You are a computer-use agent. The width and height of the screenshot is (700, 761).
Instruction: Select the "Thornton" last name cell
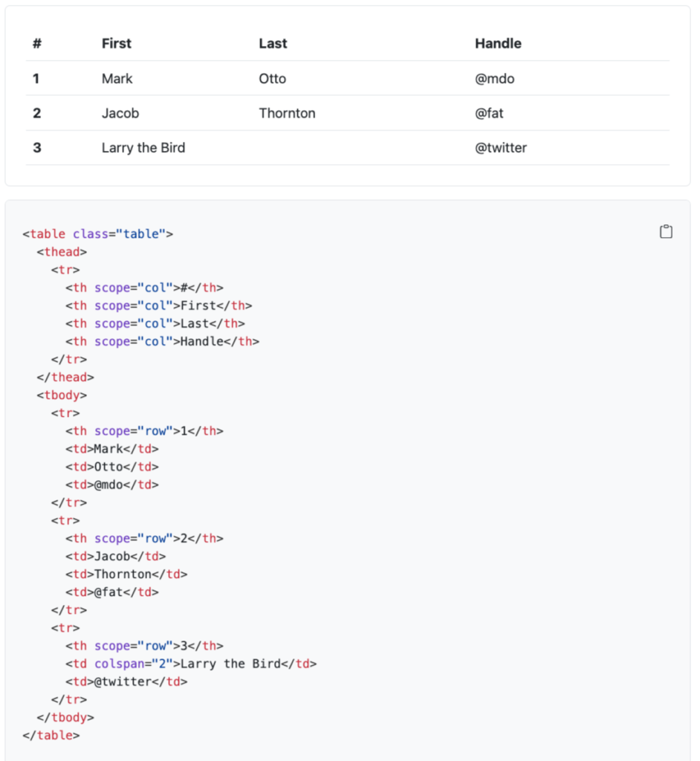click(287, 114)
